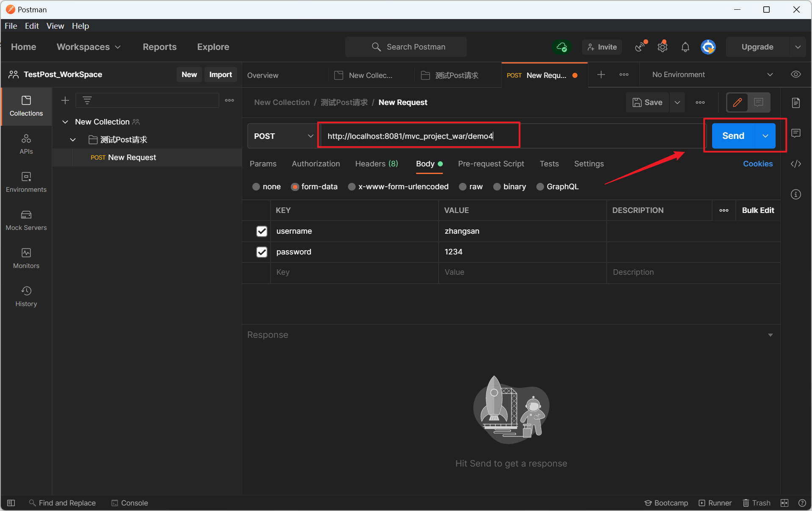Open table column options dots near Bulk Edit
Image resolution: width=812 pixels, height=511 pixels.
click(724, 210)
